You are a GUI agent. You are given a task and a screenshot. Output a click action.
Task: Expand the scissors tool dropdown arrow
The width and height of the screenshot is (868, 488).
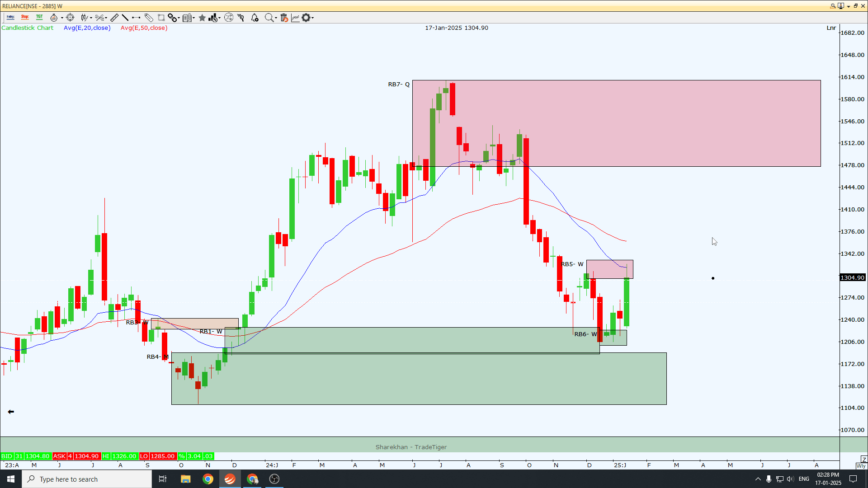(x=106, y=18)
